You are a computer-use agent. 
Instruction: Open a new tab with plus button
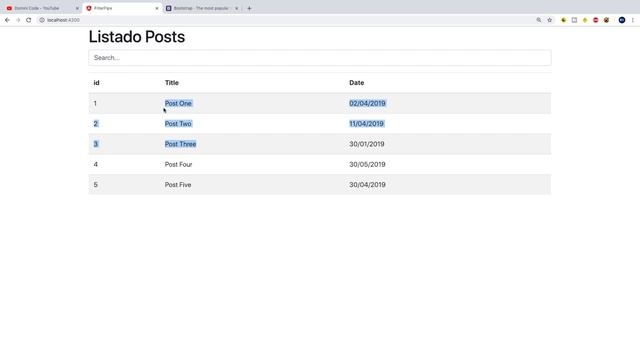(249, 8)
